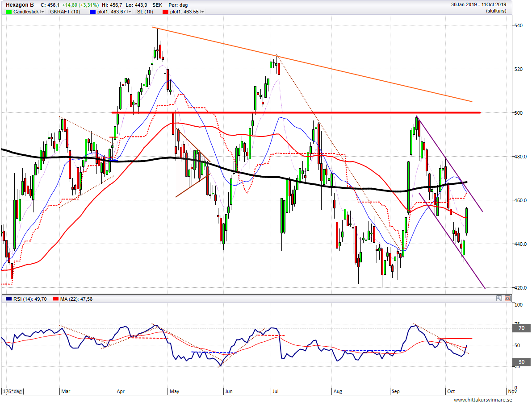
Task: Click the Aug label on time axis
Action: click(338, 391)
